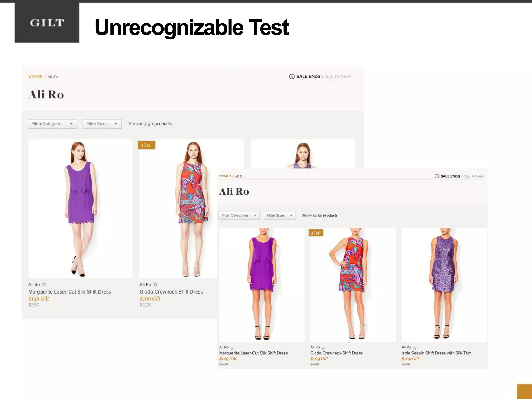Favorite Giada dress star in back page
532x399 pixels.
[x=155, y=284]
